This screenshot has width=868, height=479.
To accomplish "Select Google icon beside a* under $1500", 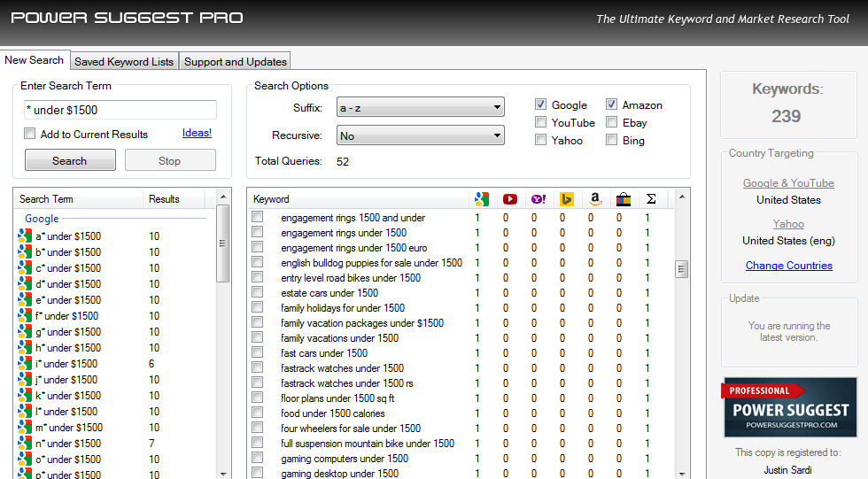I will tap(25, 236).
